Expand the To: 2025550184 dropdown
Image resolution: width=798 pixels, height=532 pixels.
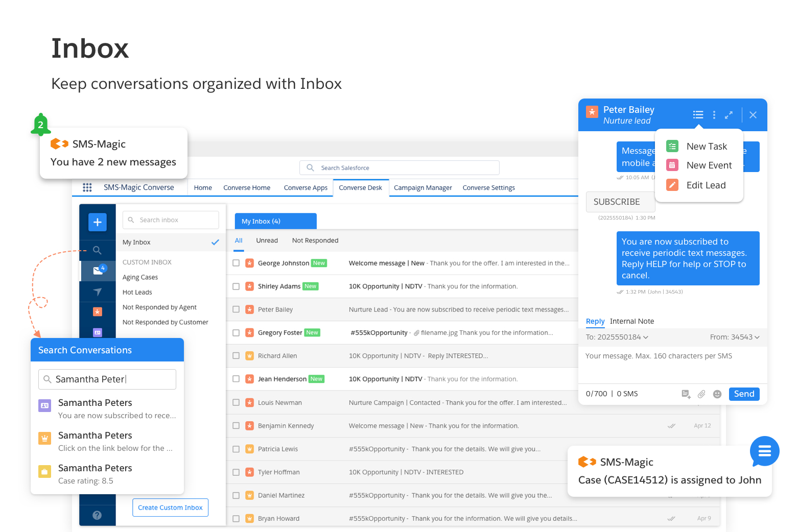point(617,337)
